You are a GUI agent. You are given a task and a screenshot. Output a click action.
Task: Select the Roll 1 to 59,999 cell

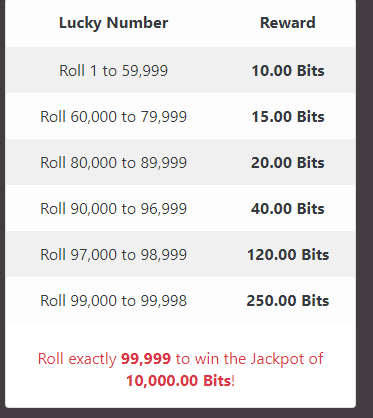click(x=113, y=71)
